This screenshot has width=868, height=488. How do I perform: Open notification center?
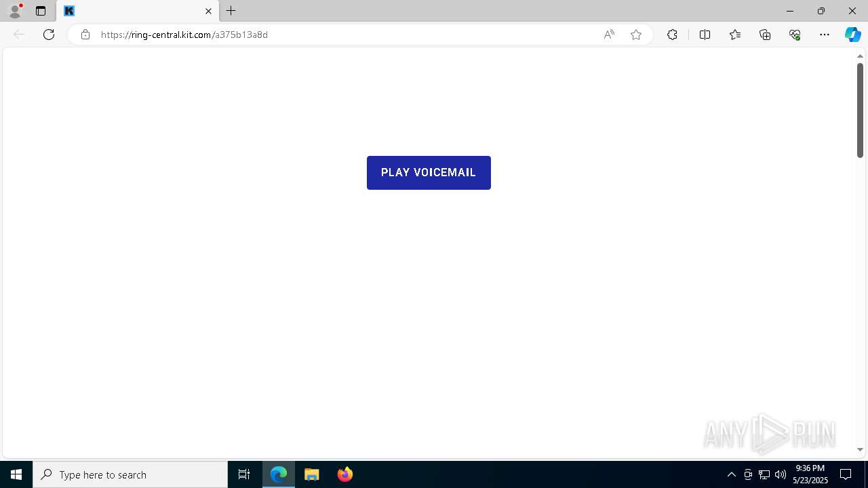[846, 474]
